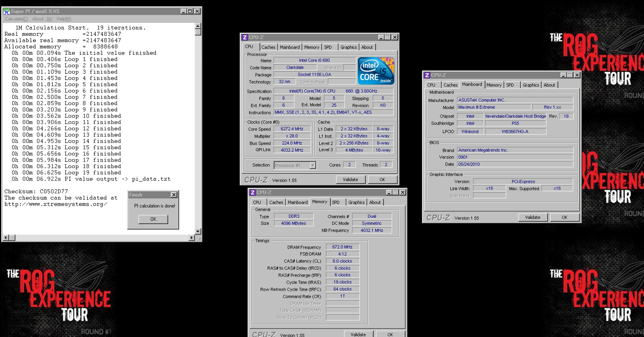The image size is (644, 337).
Task: Click the BIOS date 05/24/2010 field
Action: point(515,164)
